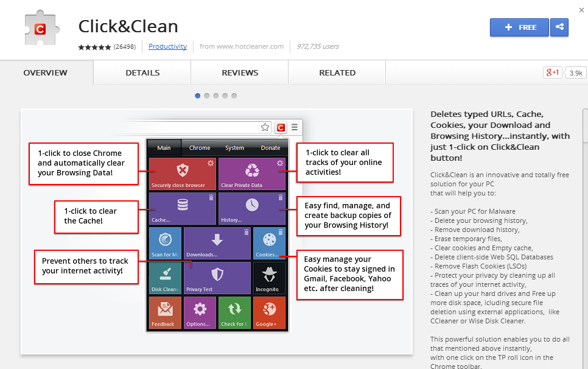Click the Securely close browser tile

(183, 174)
